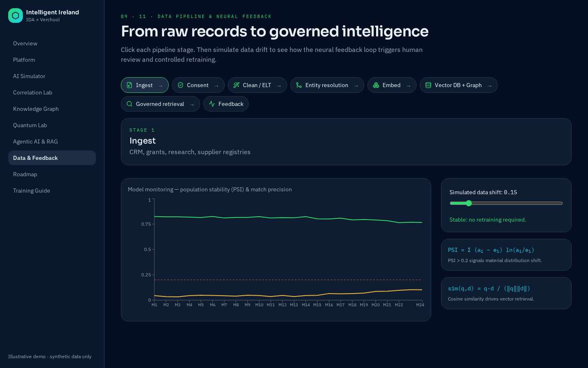Select the Vector DB + Graph stage
Screen dimensions: 588x368
pos(459,85)
